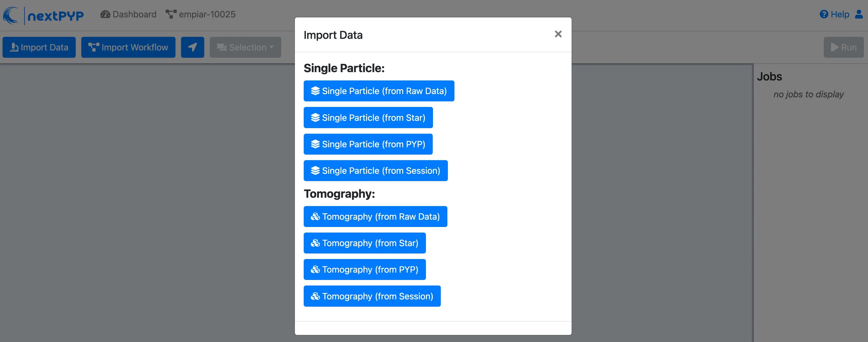Import a Single Particle dataset from Session
868x342 pixels.
pyautogui.click(x=375, y=171)
